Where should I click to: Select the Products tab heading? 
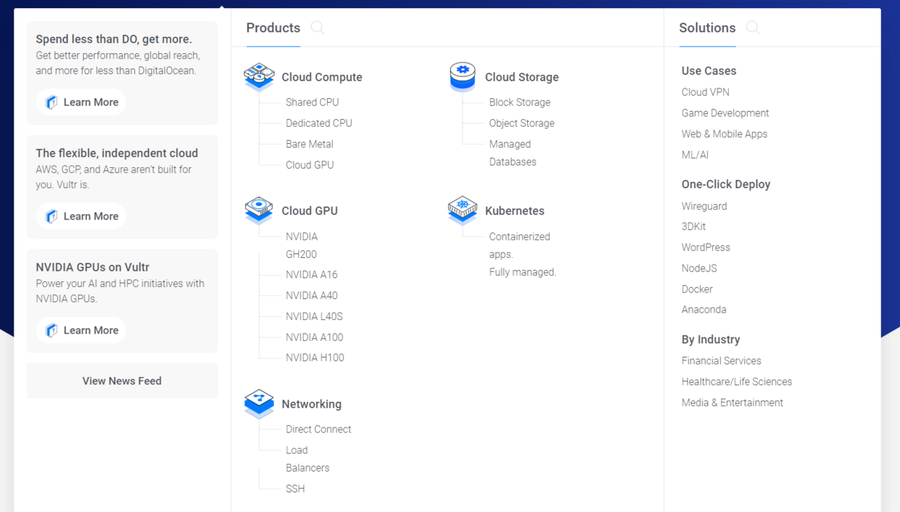(273, 28)
